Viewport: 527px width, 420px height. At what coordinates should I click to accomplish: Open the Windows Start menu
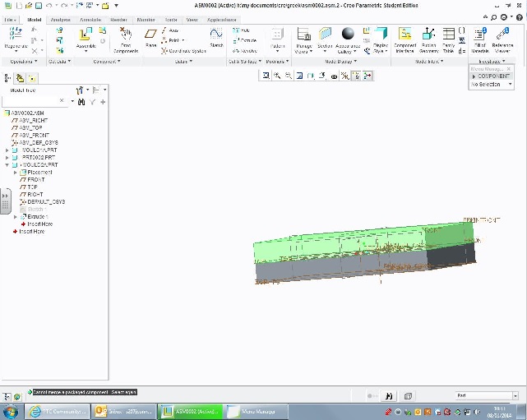[x=11, y=411]
